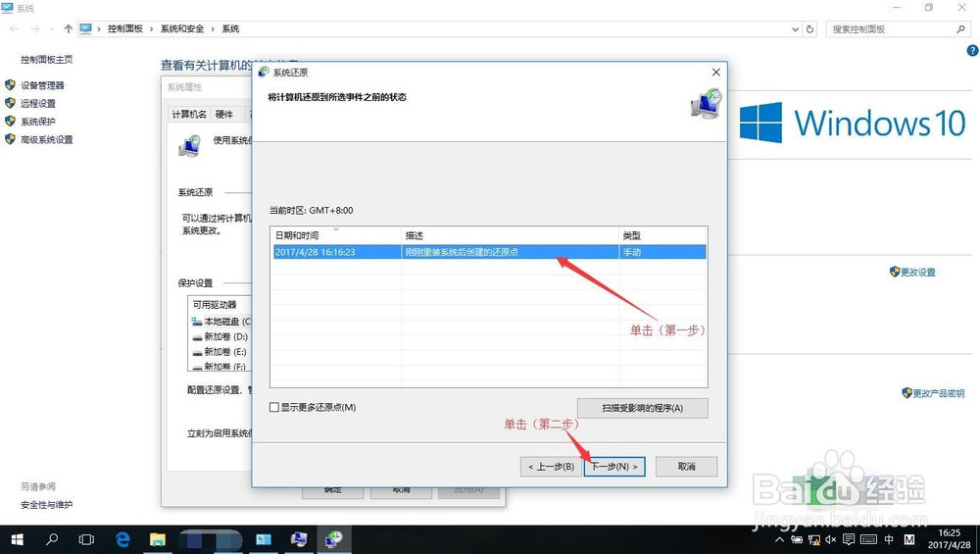Sort by 日期和时间 column header
The height and width of the screenshot is (554, 980).
[335, 235]
